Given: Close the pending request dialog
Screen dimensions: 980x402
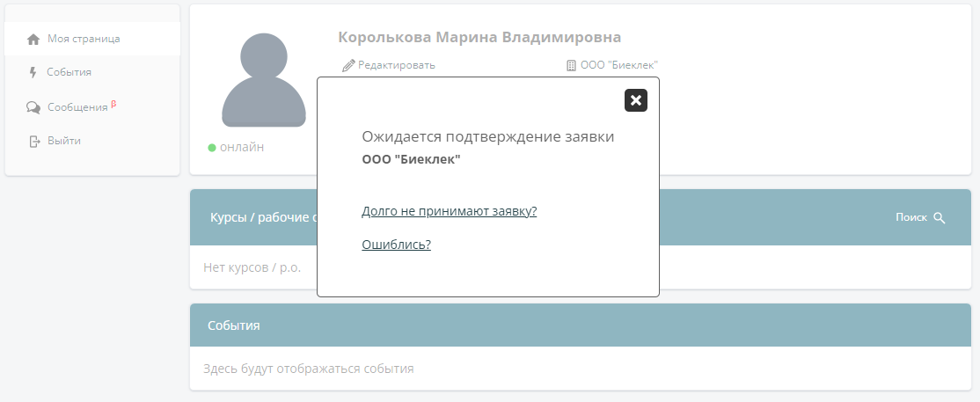Looking at the screenshot, I should click(x=636, y=100).
